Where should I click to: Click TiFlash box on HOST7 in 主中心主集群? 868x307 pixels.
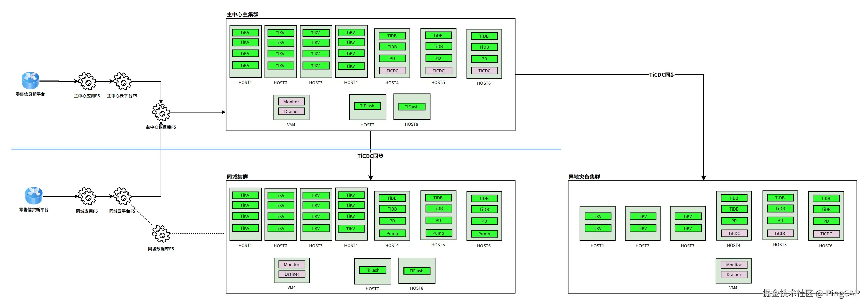368,106
